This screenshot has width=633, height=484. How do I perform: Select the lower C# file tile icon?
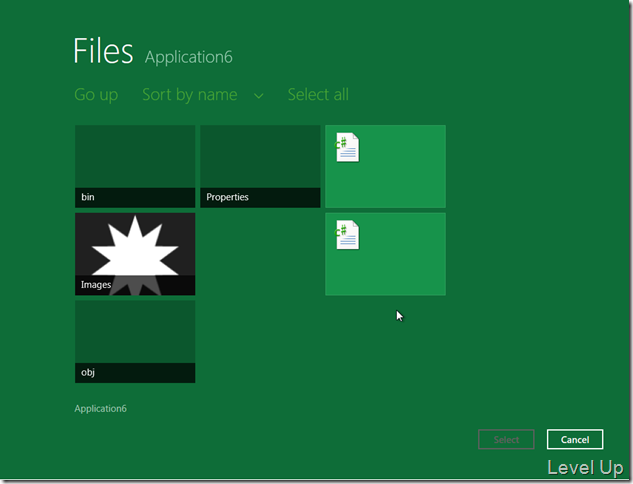[x=347, y=235]
